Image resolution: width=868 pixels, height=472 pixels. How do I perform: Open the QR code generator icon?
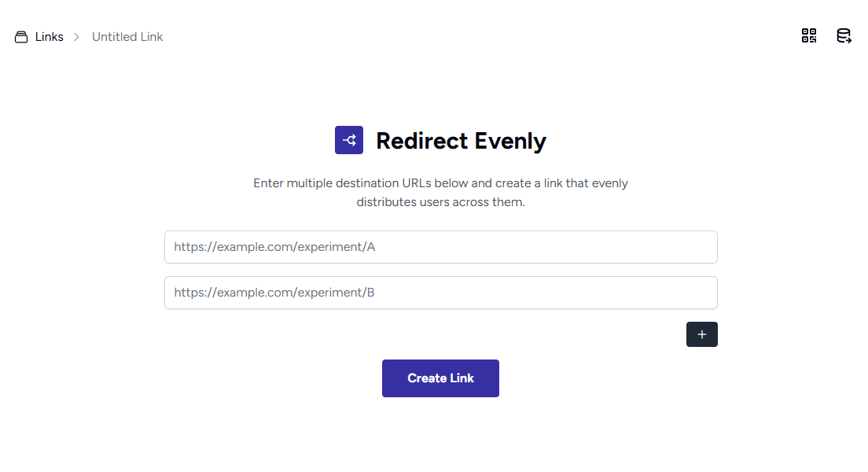[x=808, y=35]
